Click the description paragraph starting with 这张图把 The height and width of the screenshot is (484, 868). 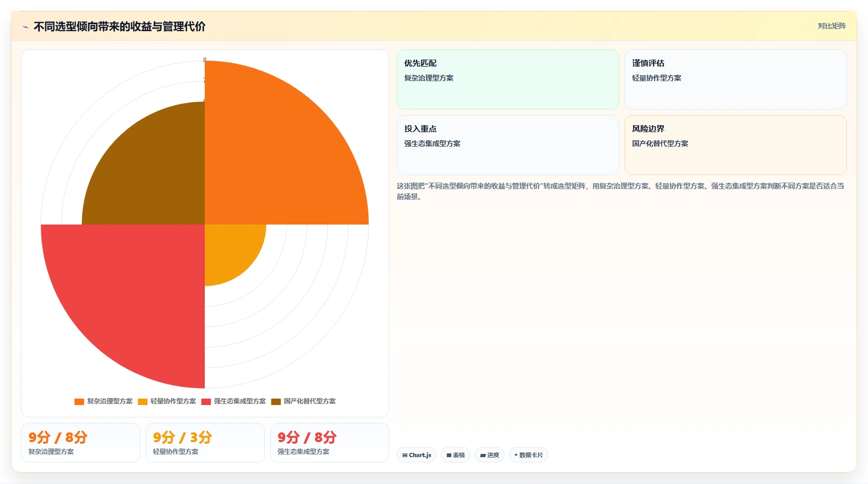pos(621,191)
